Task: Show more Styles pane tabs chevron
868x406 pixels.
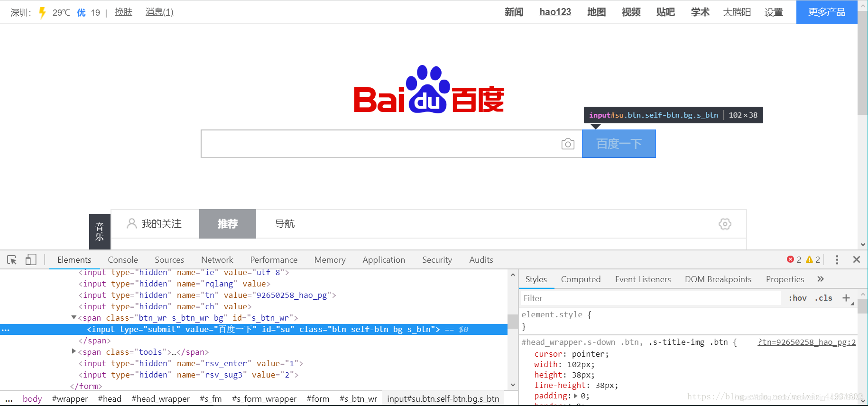Action: [821, 279]
